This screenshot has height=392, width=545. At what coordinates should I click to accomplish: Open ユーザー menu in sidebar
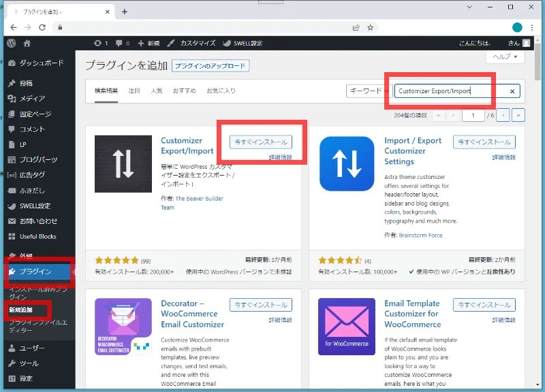coord(27,348)
